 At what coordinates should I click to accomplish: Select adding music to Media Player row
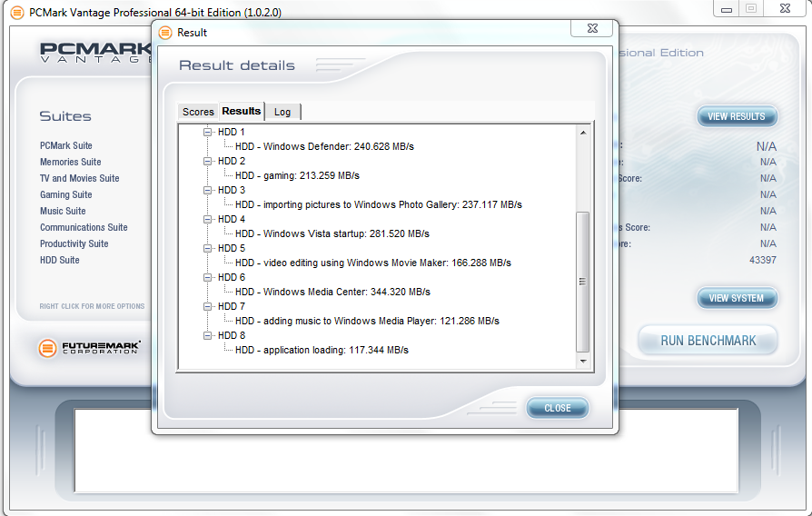click(x=367, y=321)
